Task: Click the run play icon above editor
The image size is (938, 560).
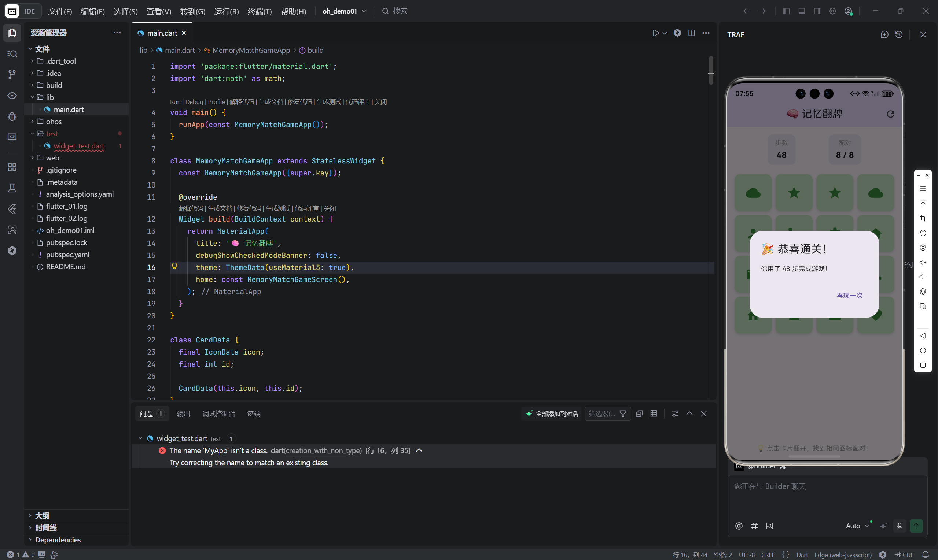Action: 655,33
